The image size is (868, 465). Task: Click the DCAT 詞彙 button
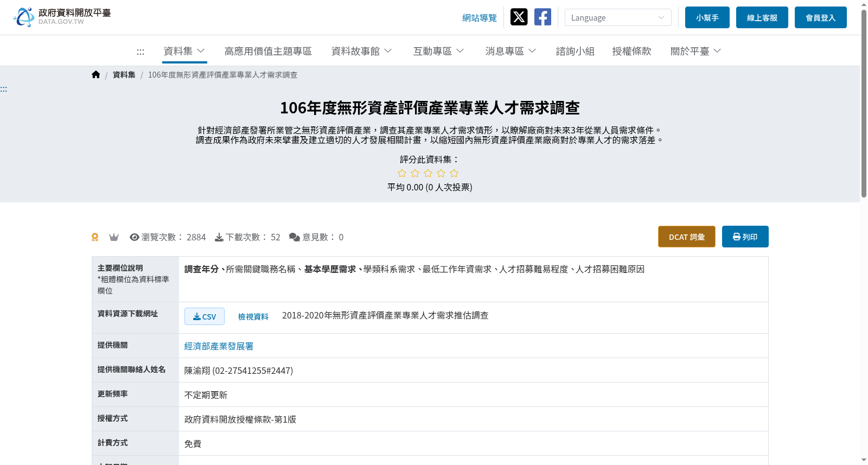pos(687,237)
